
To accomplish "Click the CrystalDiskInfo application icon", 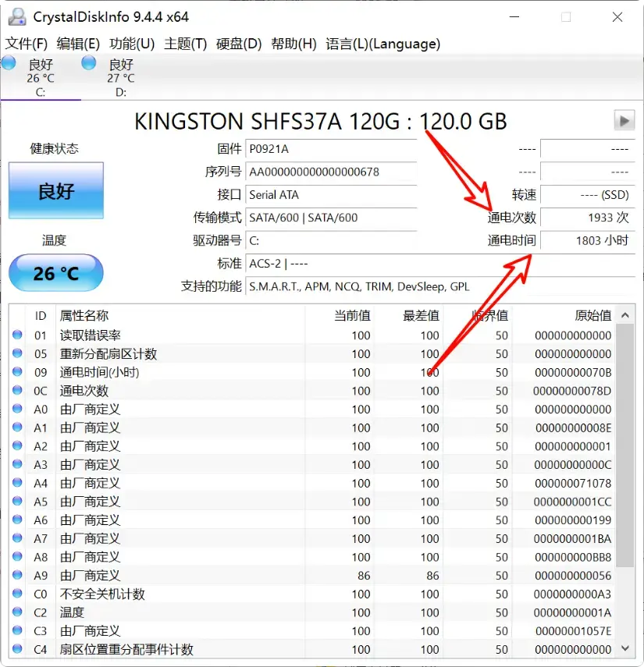I will (x=17, y=16).
